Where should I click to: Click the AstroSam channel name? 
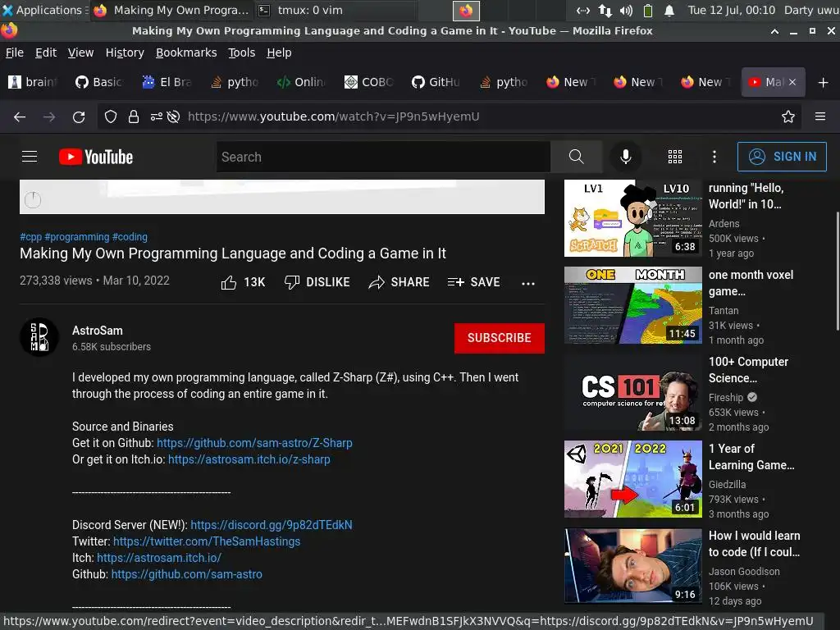pyautogui.click(x=98, y=331)
